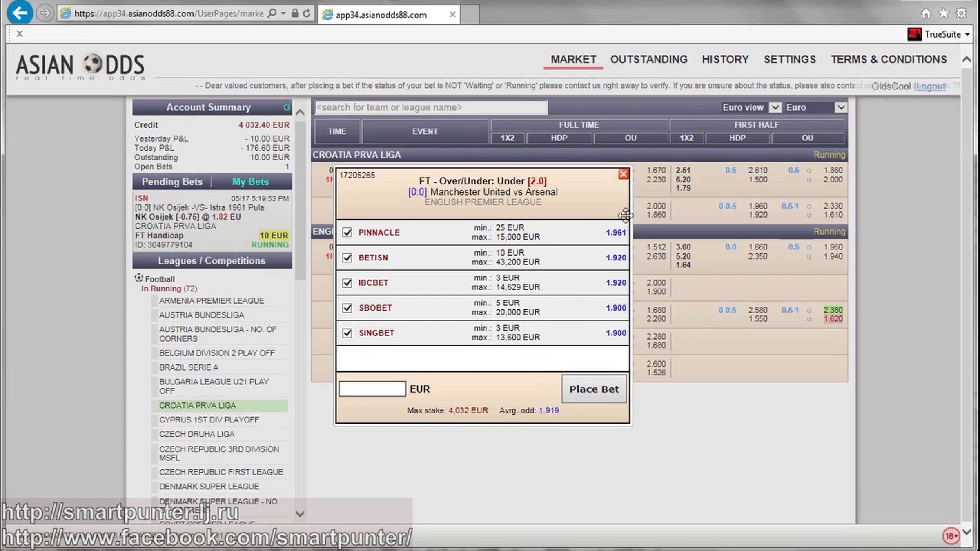Click the team or league search field

pyautogui.click(x=431, y=107)
